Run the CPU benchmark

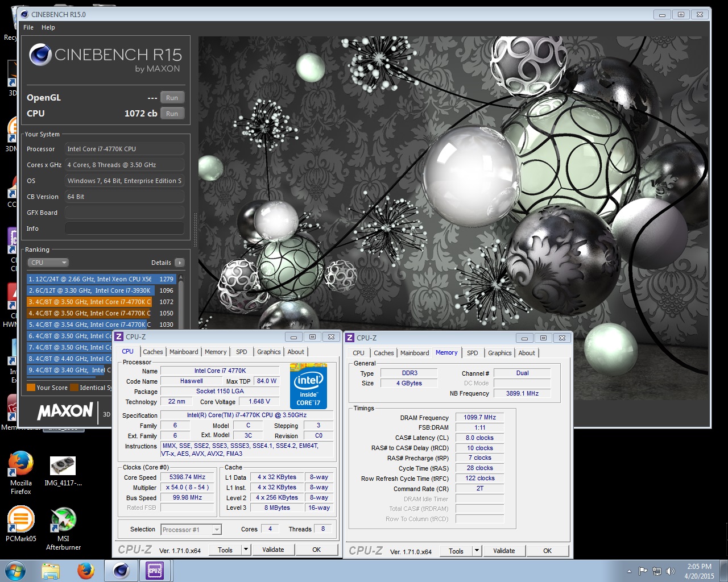tap(172, 114)
